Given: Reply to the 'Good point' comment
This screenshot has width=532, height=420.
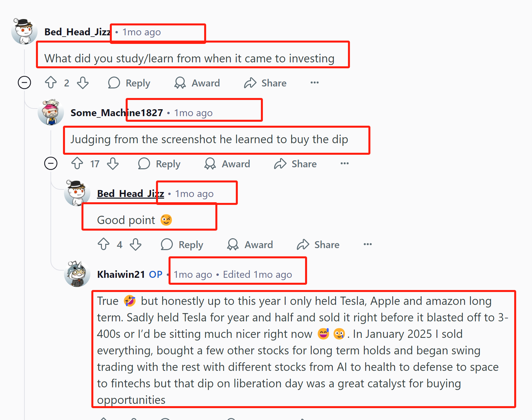Looking at the screenshot, I should (x=182, y=244).
